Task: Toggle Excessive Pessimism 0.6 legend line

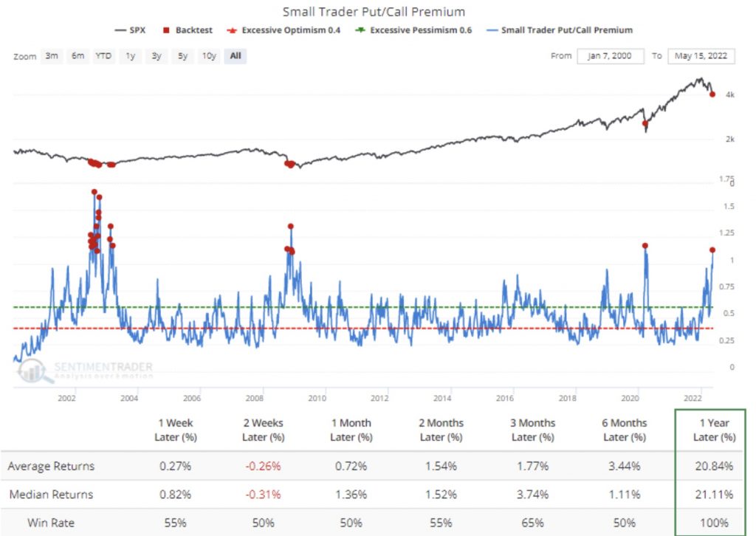Action: [x=419, y=30]
